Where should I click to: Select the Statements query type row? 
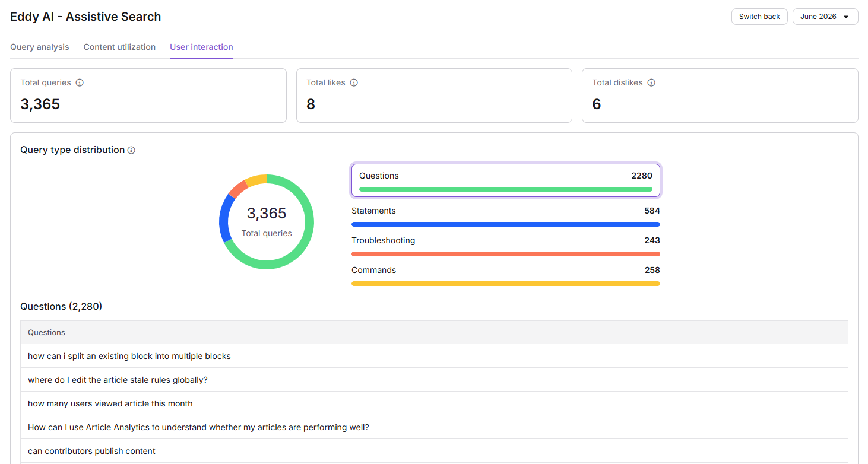[506, 217]
